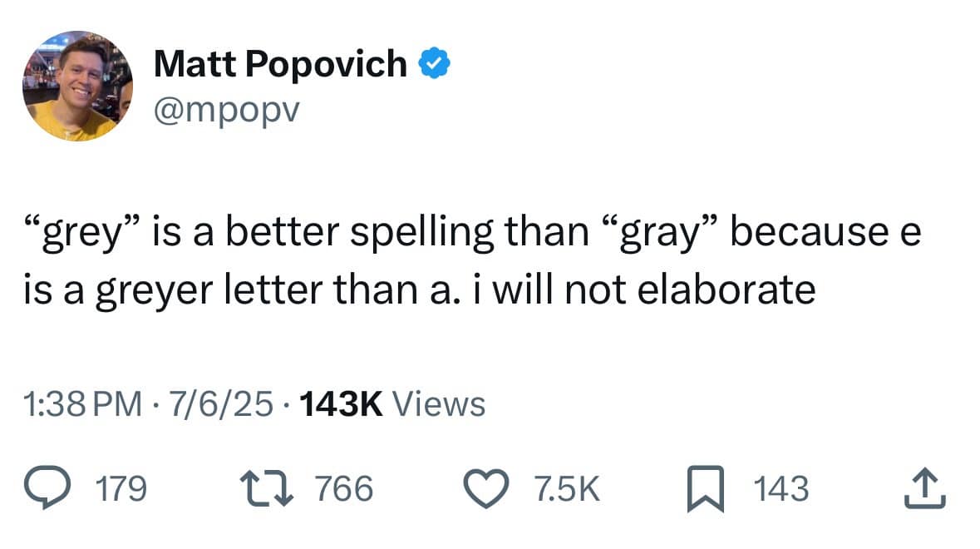Screen dimensions: 980x549
Task: Click the blue verified badge next to Matt Popovich
Action: (436, 62)
